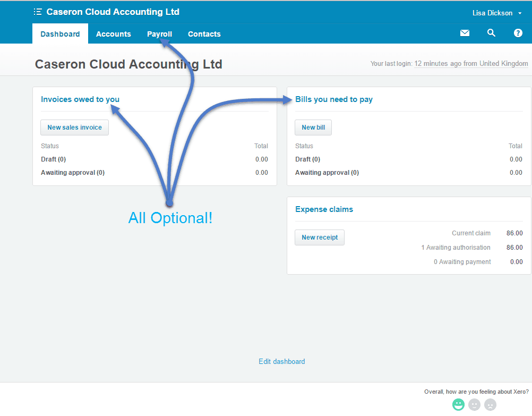Image resolution: width=532 pixels, height=416 pixels.
Task: Switch to the Dashboard tab
Action: tap(60, 34)
